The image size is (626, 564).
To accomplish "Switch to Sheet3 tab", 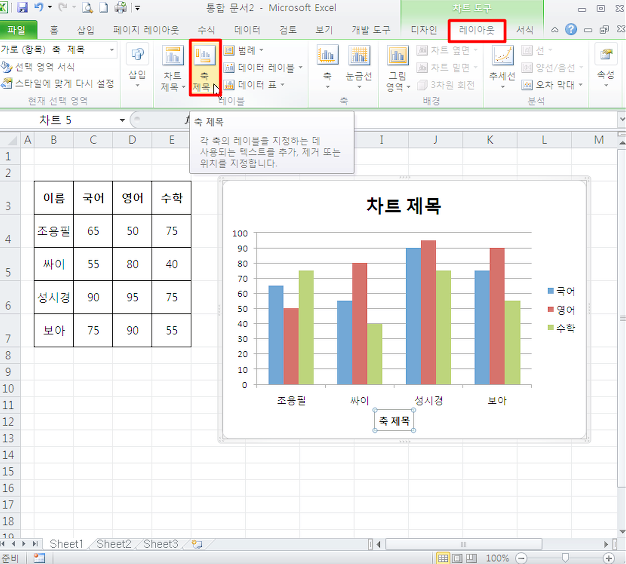I will [x=161, y=544].
